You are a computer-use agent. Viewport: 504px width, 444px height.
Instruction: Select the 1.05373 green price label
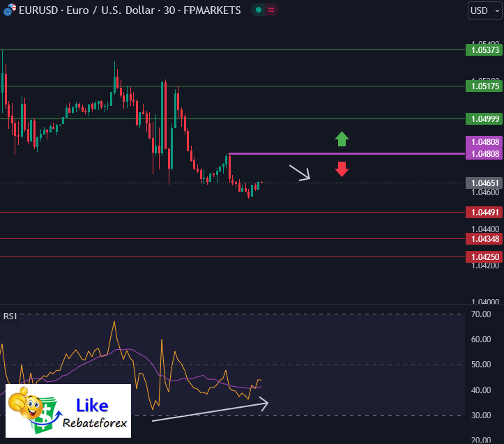click(484, 49)
